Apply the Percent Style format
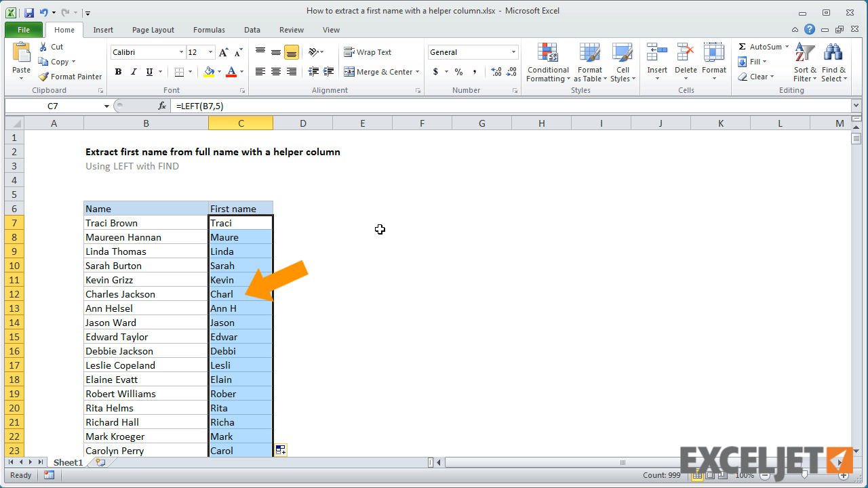The height and width of the screenshot is (488, 868). click(458, 71)
